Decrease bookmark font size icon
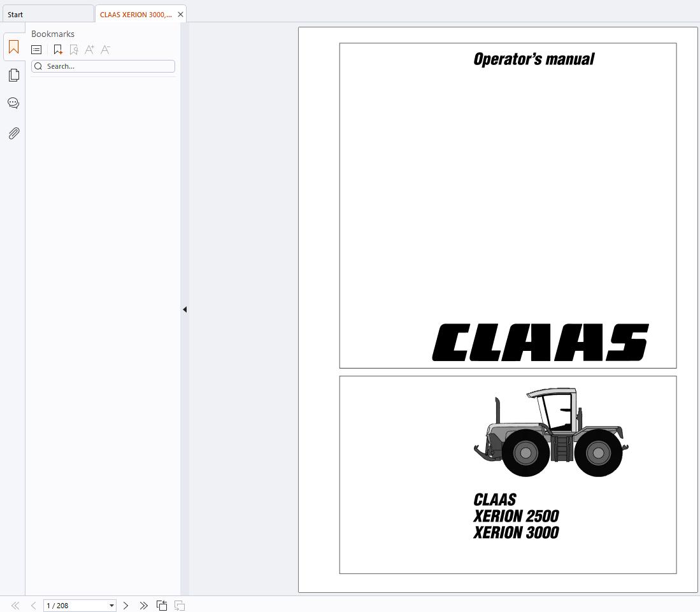 105,50
